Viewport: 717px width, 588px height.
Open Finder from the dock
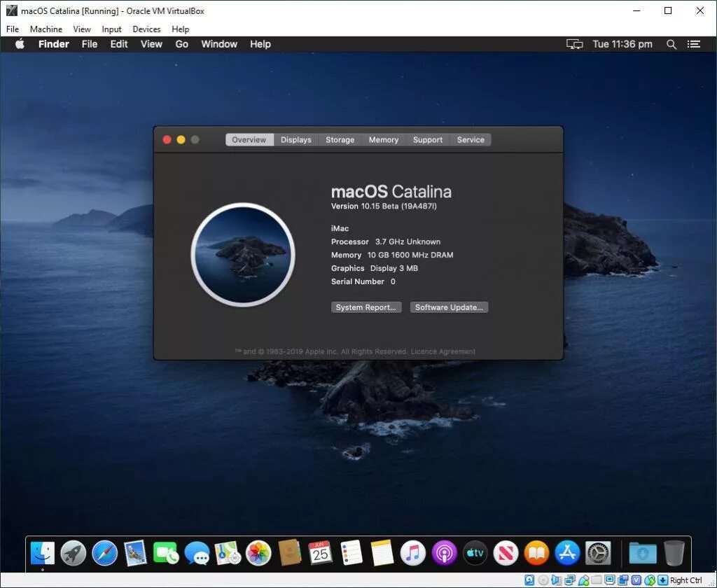pyautogui.click(x=43, y=552)
